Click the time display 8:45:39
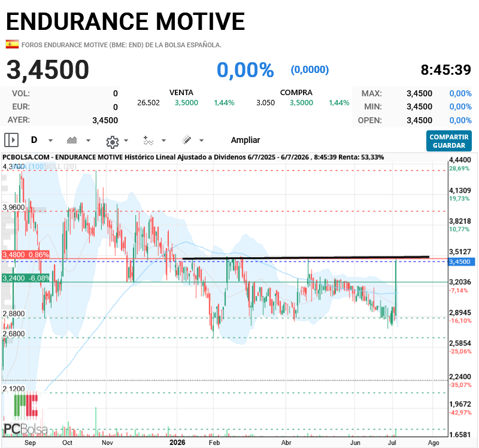 446,70
